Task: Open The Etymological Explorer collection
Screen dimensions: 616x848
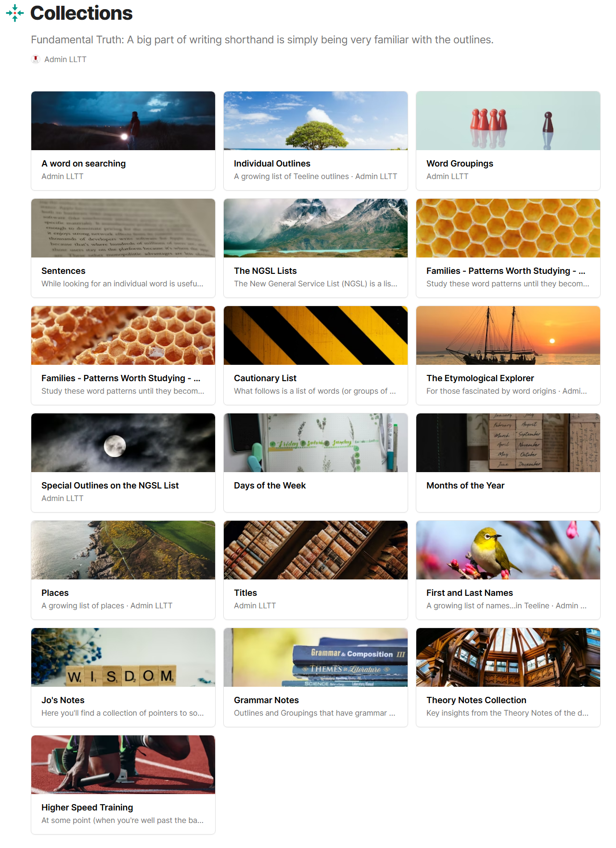Action: (480, 378)
